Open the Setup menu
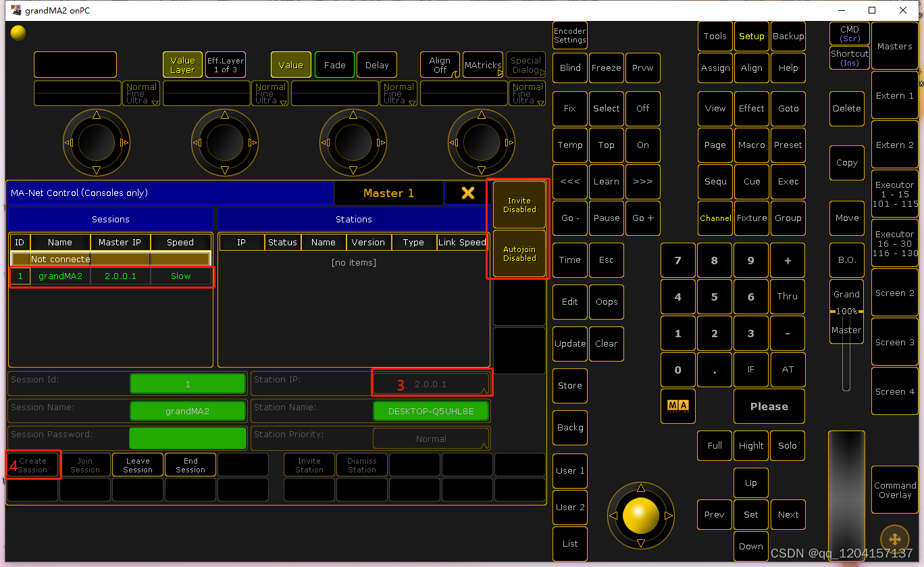Screen dimensions: 924x567 click(751, 36)
